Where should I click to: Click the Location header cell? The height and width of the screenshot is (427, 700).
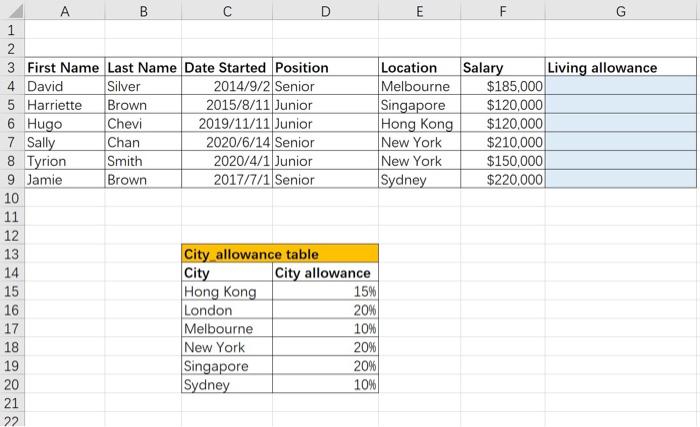[x=420, y=67]
